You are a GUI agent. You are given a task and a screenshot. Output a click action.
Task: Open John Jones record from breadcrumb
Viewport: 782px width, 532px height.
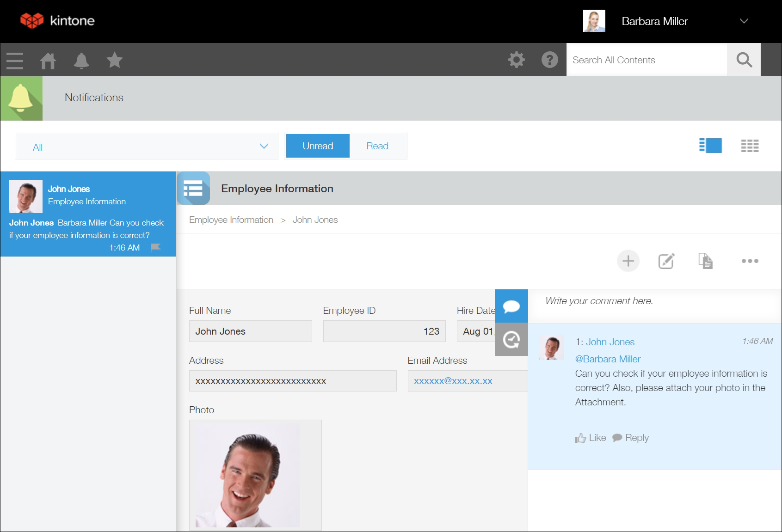click(315, 220)
